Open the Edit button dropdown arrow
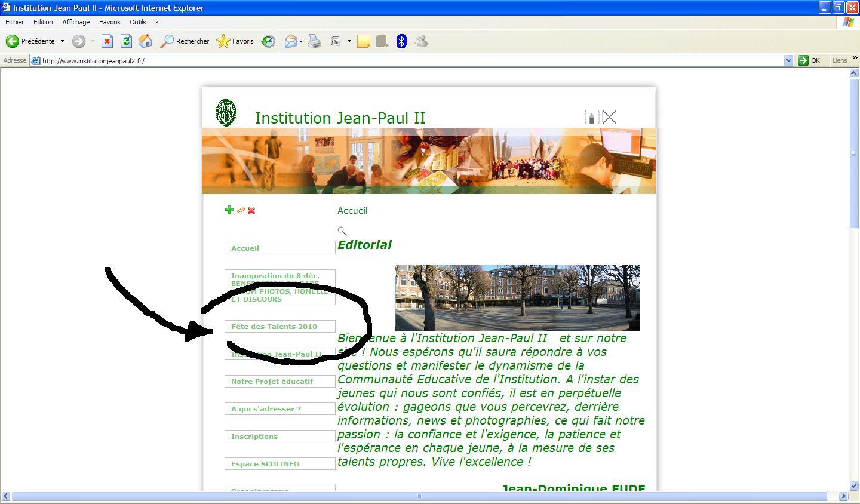This screenshot has height=504, width=860. tap(349, 41)
